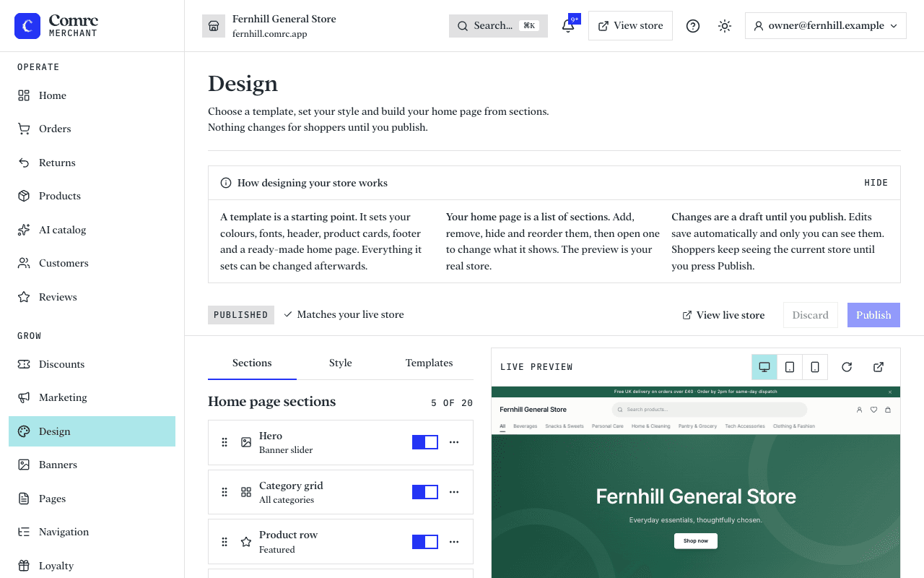Open Customers in the sidebar

click(x=92, y=263)
